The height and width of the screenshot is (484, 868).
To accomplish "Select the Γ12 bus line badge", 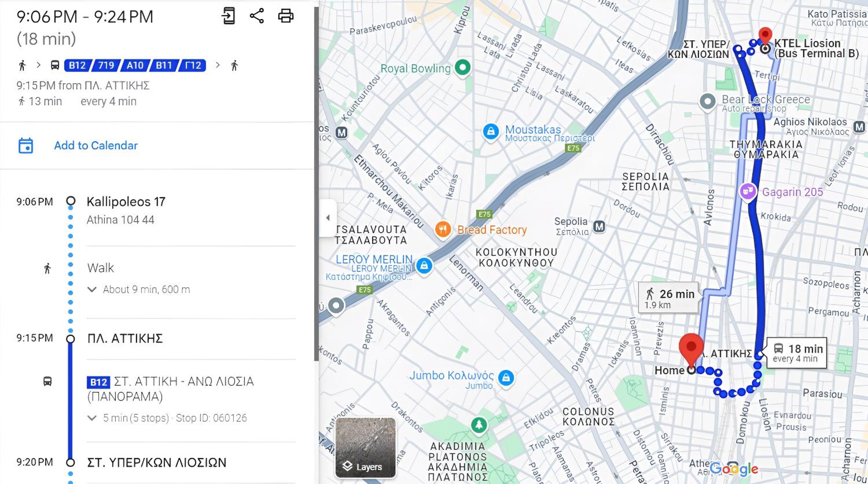I will point(193,65).
